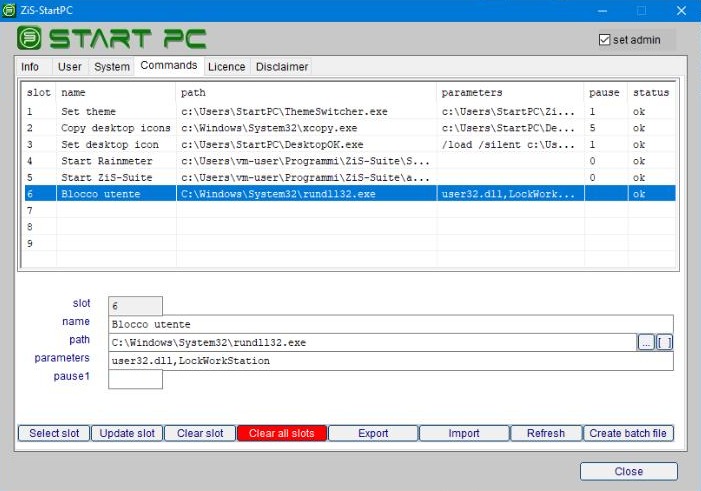Image resolution: width=701 pixels, height=491 pixels.
Task: Switch to the Info tab
Action: pos(30,67)
